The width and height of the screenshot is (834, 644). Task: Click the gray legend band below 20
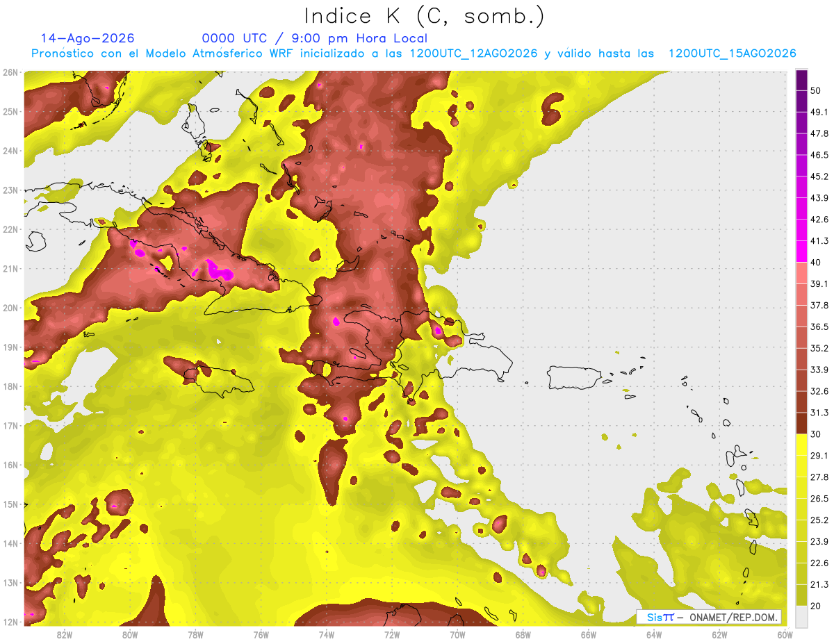coord(801,616)
